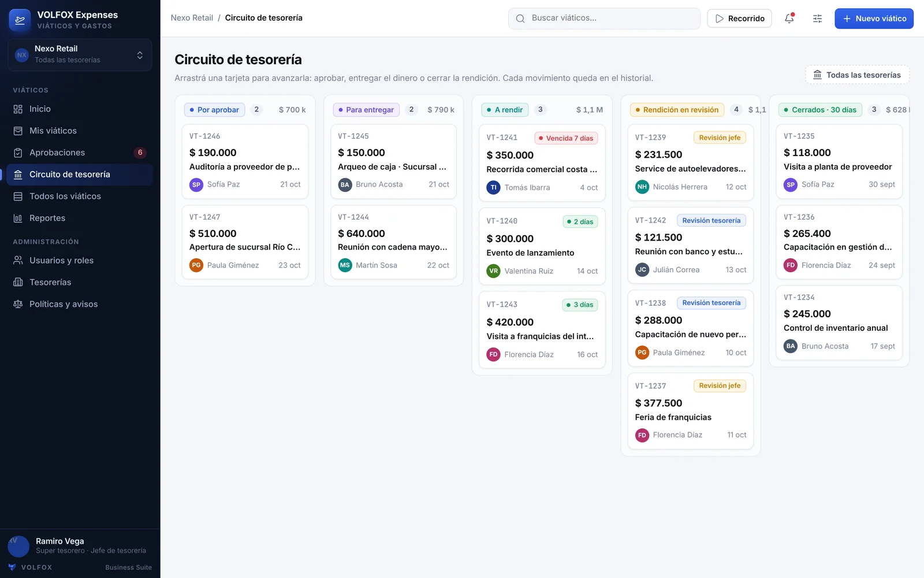This screenshot has width=924, height=578.
Task: Go to Circuito de tesorería menu item
Action: click(80, 175)
